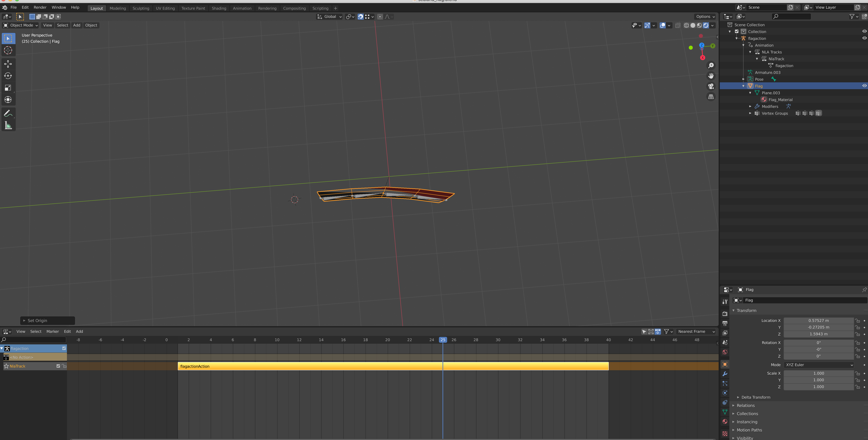Select the Annotate tool

tap(8, 113)
